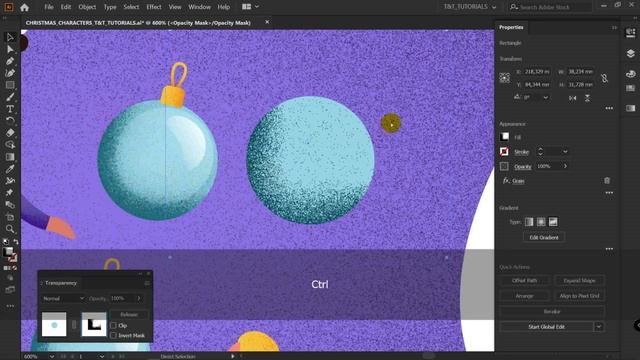The width and height of the screenshot is (640, 360).
Task: Flip the object vertically
Action: pyautogui.click(x=587, y=98)
